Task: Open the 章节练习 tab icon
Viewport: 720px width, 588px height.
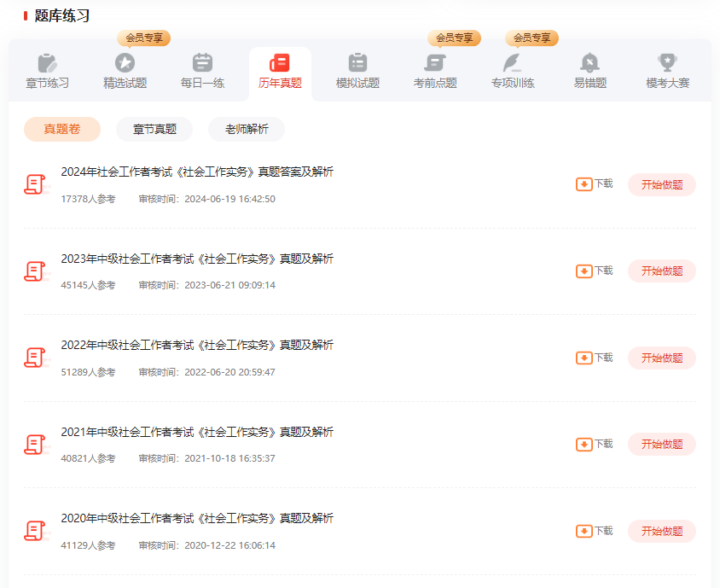Action: (x=47, y=63)
